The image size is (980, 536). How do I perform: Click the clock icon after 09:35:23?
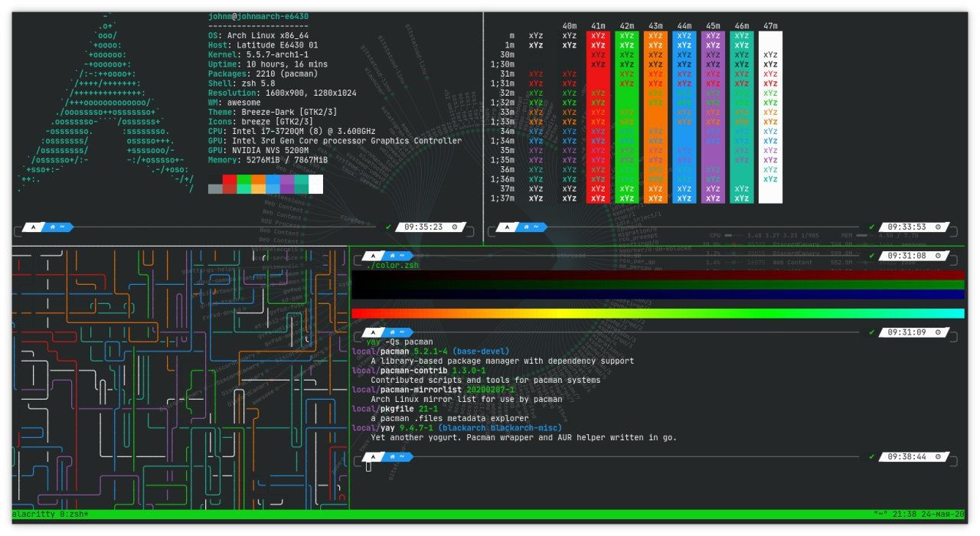[455, 227]
